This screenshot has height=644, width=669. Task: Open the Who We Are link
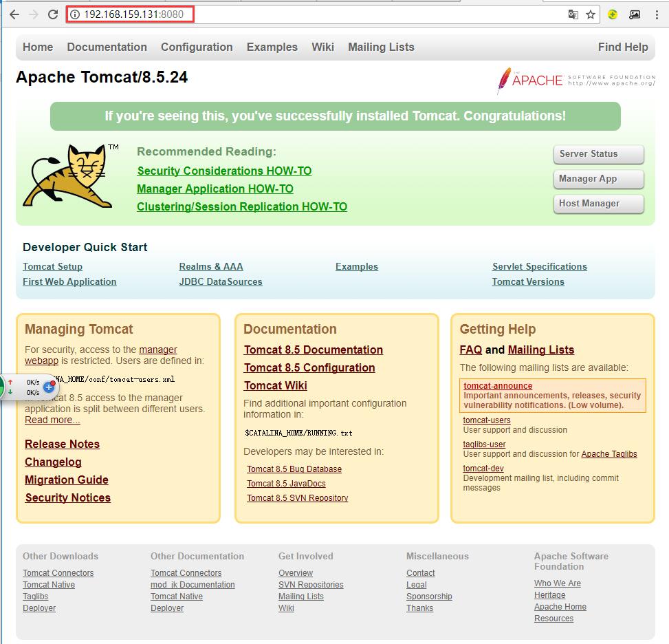(x=558, y=583)
